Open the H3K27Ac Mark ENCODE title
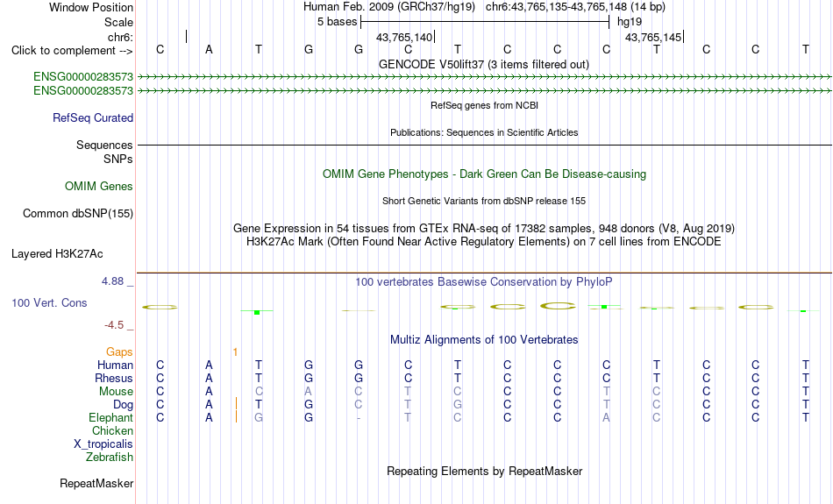Image resolution: width=833 pixels, height=504 pixels. (483, 242)
